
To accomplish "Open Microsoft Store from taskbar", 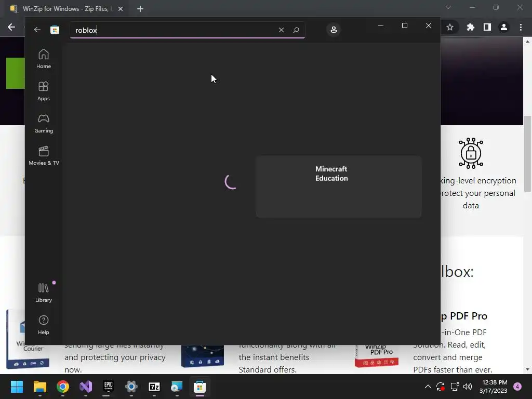I will click(x=200, y=387).
